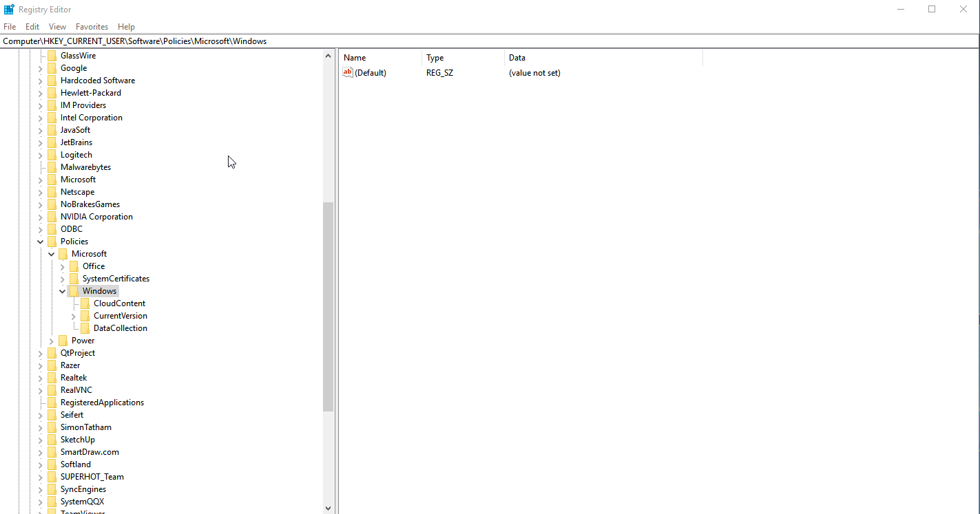Click the ODBC folder icon
Viewport: 980px width, 514px height.
[52, 229]
